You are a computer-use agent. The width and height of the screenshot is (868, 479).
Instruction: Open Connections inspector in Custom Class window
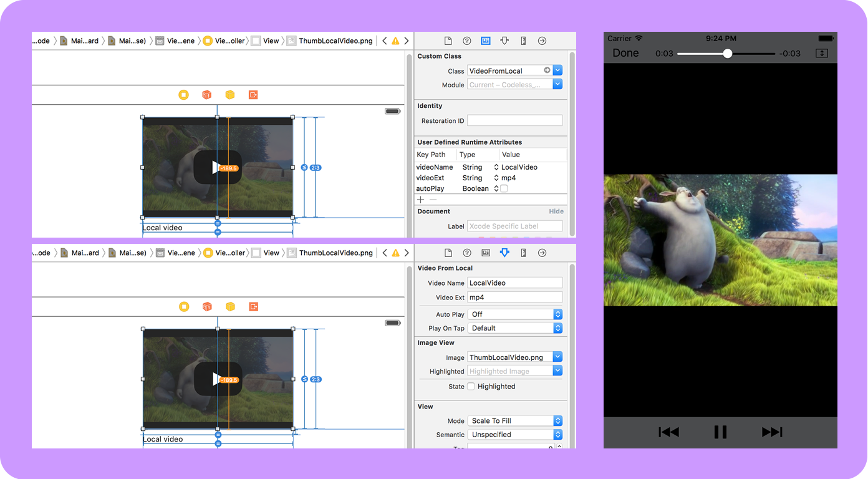(x=542, y=41)
